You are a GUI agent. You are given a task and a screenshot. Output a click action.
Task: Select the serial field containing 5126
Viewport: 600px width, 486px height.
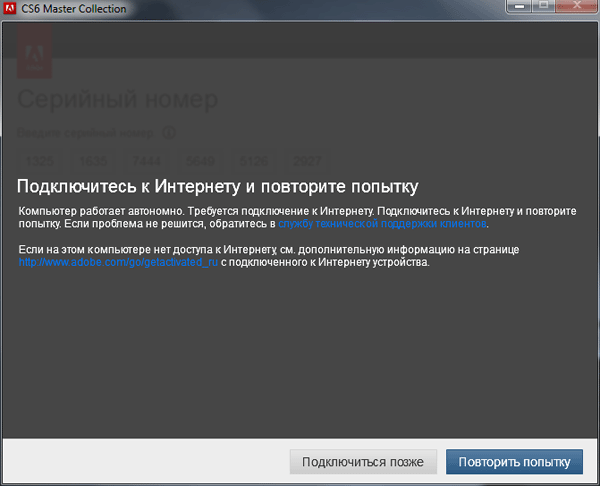(254, 161)
